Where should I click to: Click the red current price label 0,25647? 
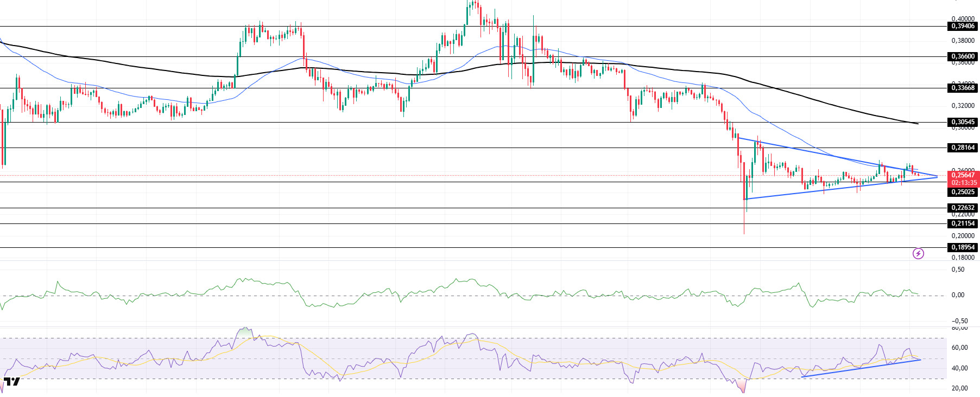tap(963, 175)
